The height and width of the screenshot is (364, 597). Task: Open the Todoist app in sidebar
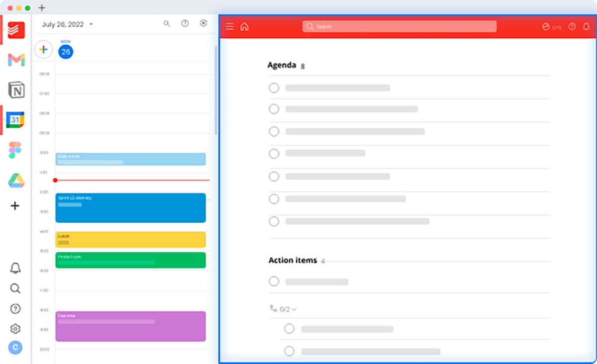pos(16,30)
